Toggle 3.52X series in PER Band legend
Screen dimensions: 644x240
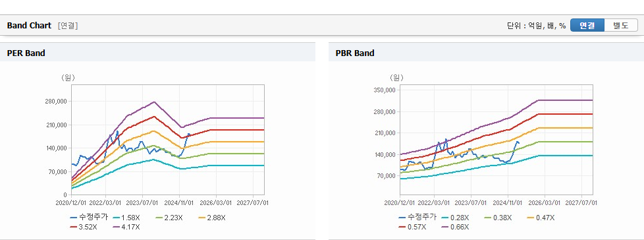(84, 227)
